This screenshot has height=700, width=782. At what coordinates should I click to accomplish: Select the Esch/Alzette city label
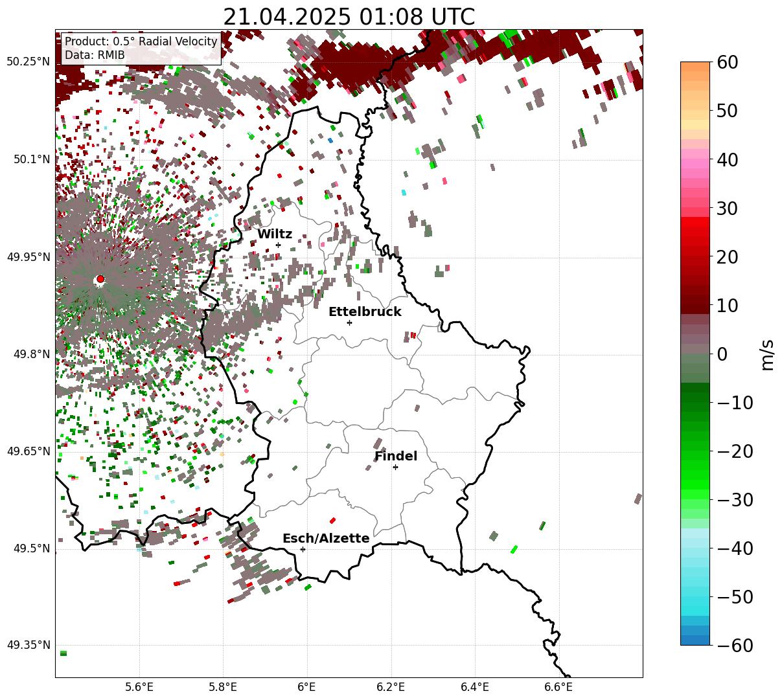[x=326, y=538]
